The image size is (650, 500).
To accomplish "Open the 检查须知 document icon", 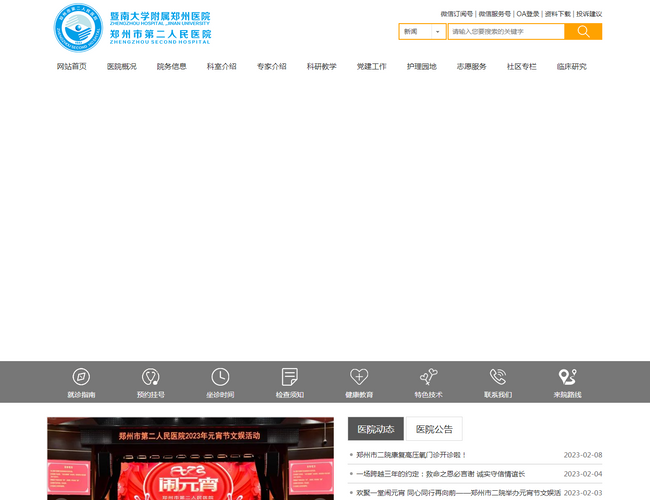I will 290,377.
